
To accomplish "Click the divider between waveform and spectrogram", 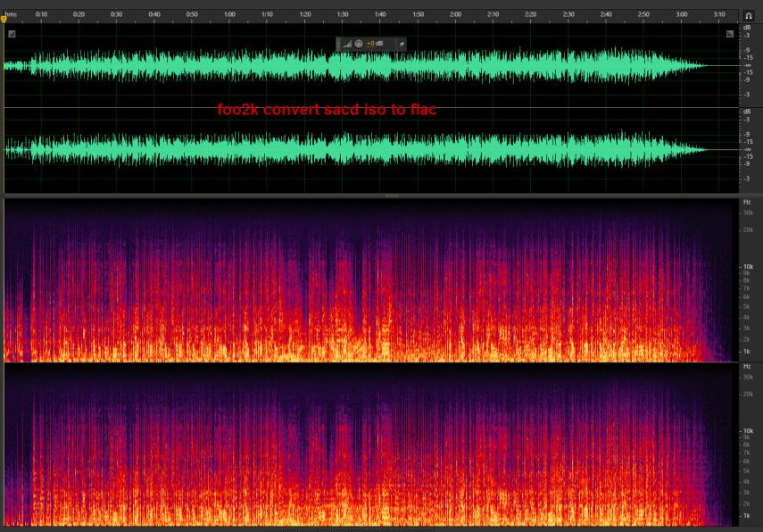I will coord(391,195).
